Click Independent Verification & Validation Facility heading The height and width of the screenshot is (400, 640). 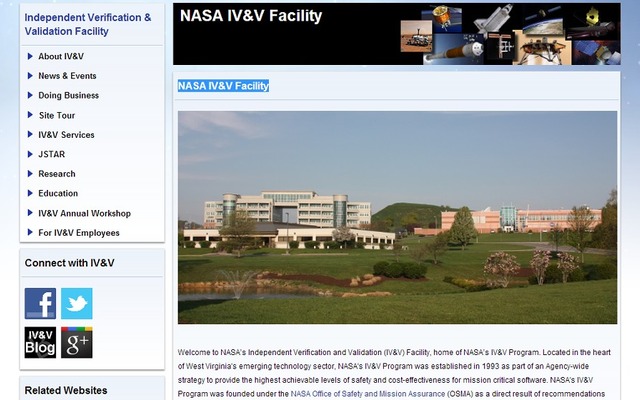(x=87, y=24)
